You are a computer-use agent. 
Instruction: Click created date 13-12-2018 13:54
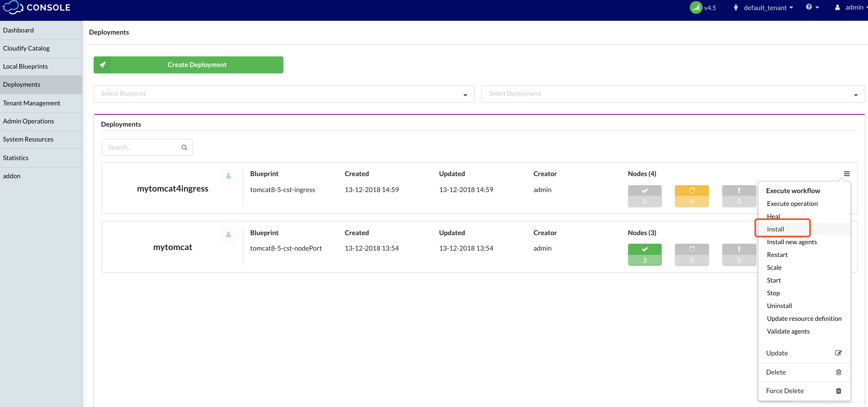372,248
